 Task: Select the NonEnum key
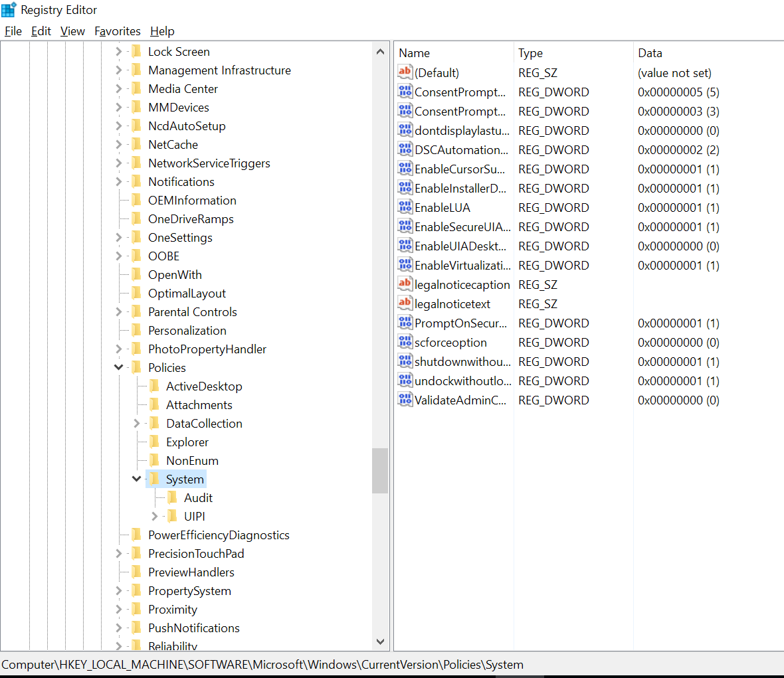coord(192,461)
